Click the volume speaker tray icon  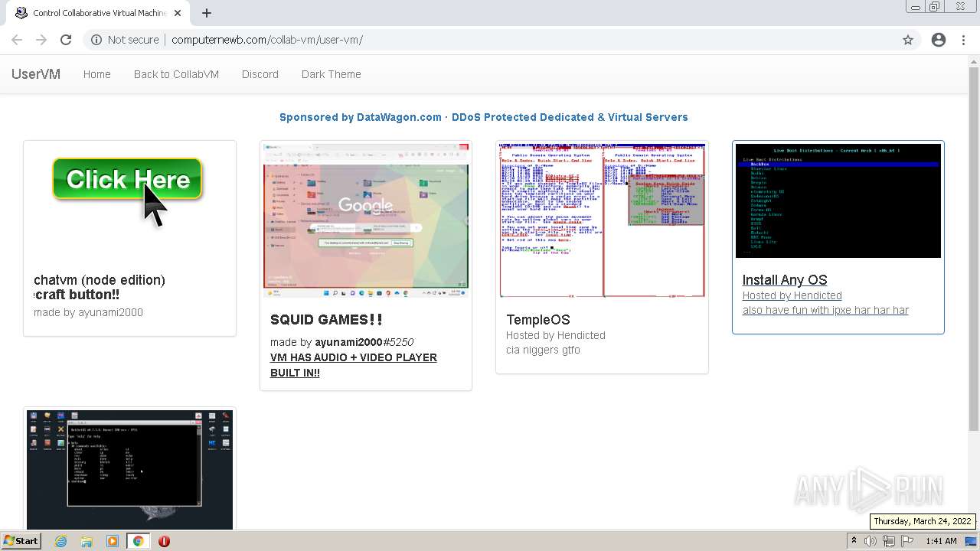point(871,541)
